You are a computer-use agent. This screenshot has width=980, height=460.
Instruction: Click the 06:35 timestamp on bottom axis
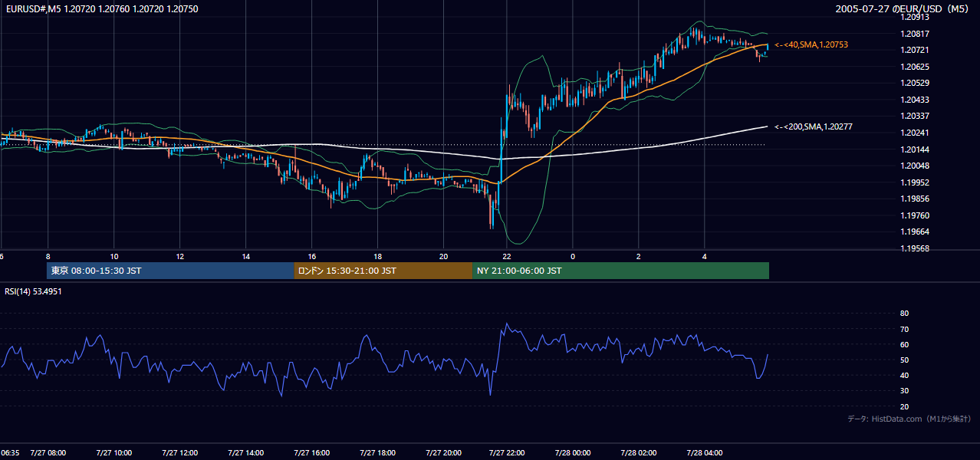pos(10,453)
